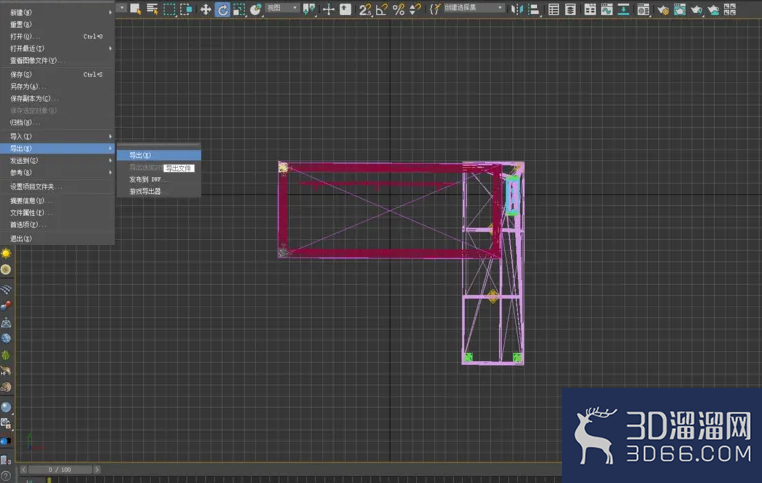The image size is (762, 483).
Task: Expand the 打开最近(T) submenu
Action: click(57, 49)
